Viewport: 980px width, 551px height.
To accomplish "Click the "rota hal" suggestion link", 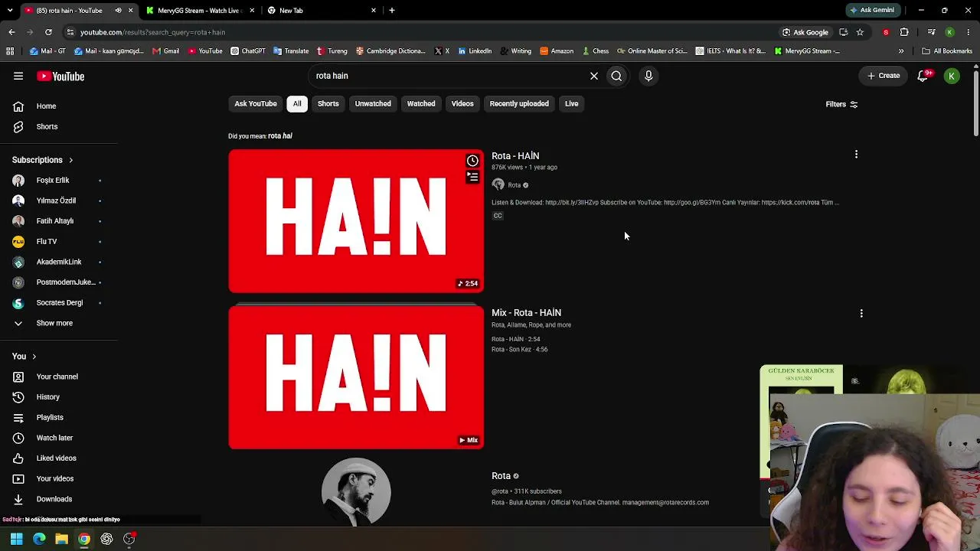I will (280, 136).
